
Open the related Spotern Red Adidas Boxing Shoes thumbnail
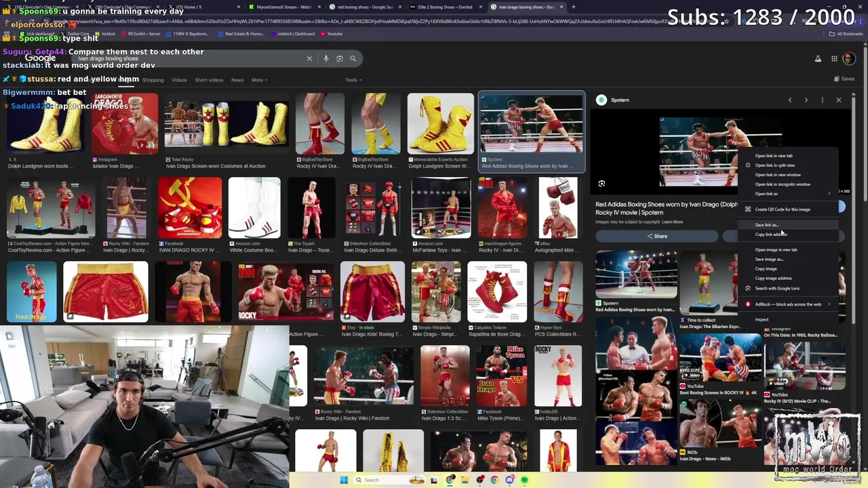[x=636, y=282]
